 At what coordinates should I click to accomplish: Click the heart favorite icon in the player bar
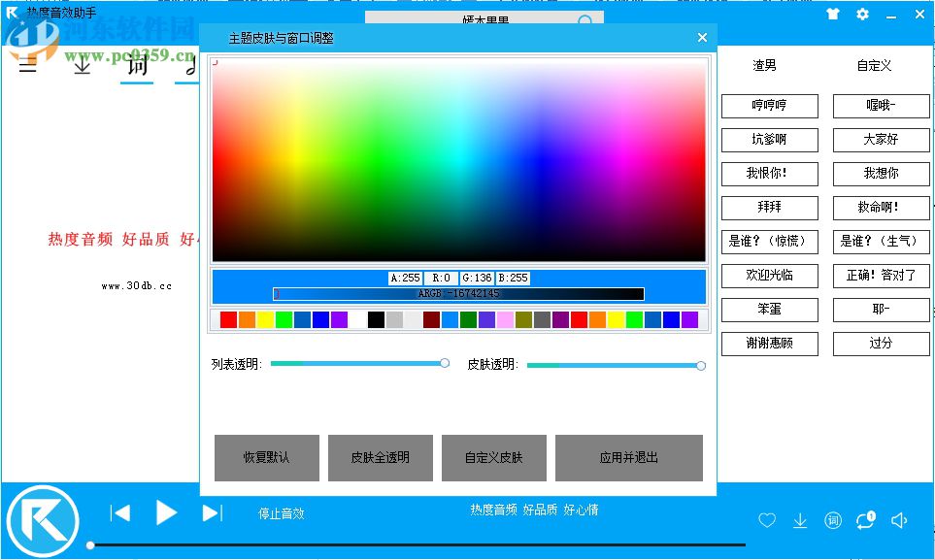(x=766, y=520)
